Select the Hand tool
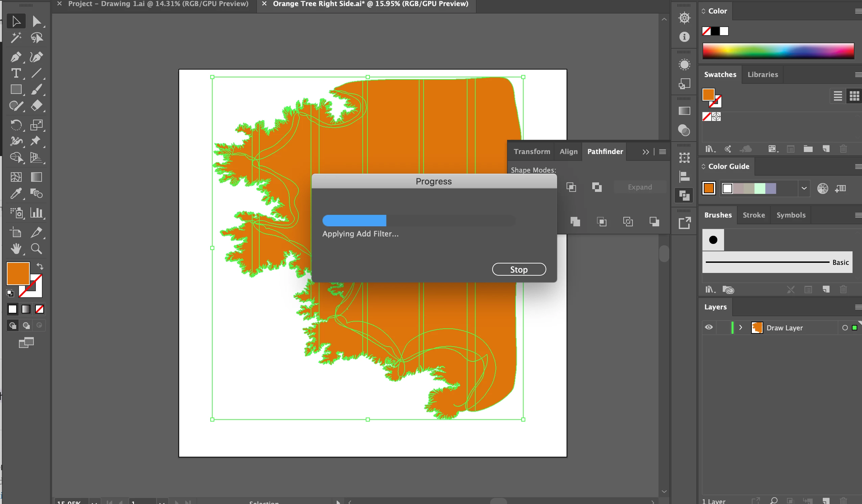The image size is (862, 504). click(16, 249)
